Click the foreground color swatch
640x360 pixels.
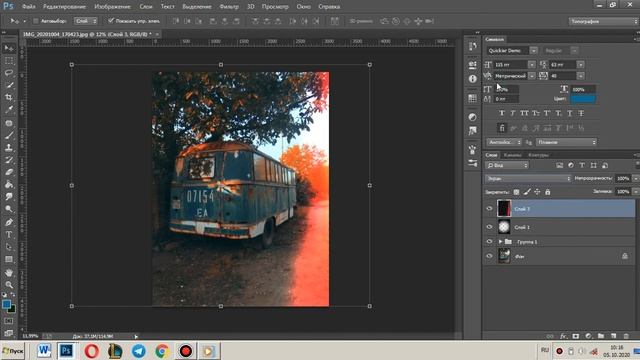(6, 304)
